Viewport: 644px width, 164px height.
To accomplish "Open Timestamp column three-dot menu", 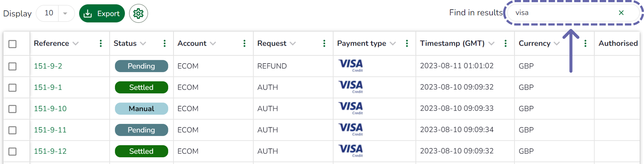I will click(x=506, y=43).
